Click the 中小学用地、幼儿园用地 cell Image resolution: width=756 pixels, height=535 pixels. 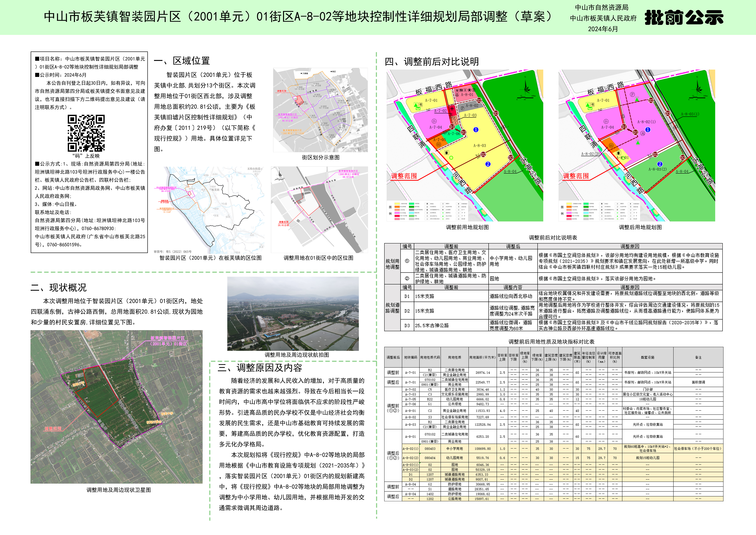[513, 261]
